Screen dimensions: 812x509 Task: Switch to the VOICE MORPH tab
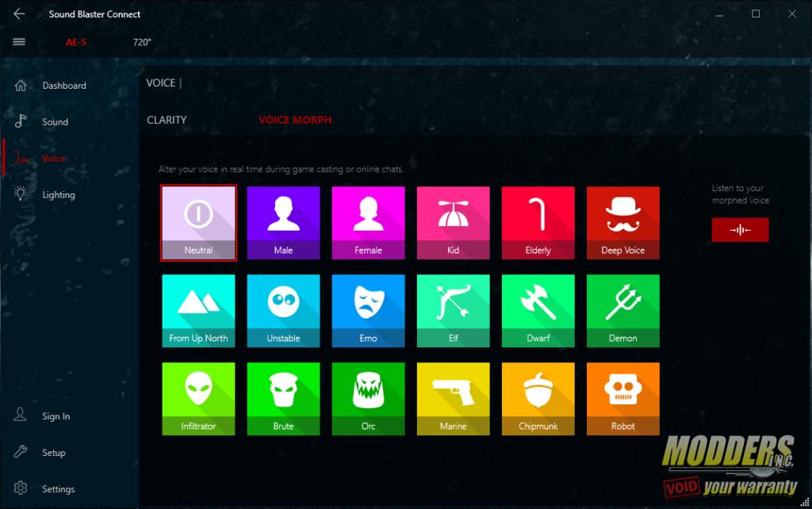click(295, 121)
